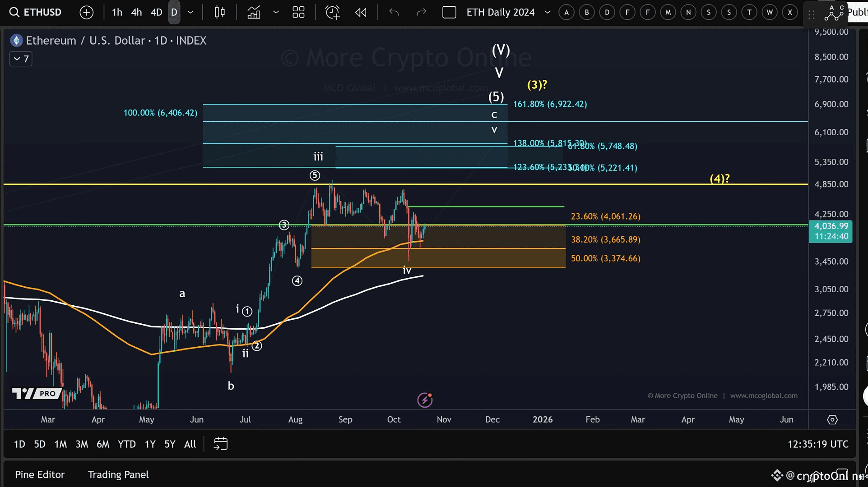Expand the collapsed indicators legend showing 7
This screenshot has width=868, height=487.
21,59
